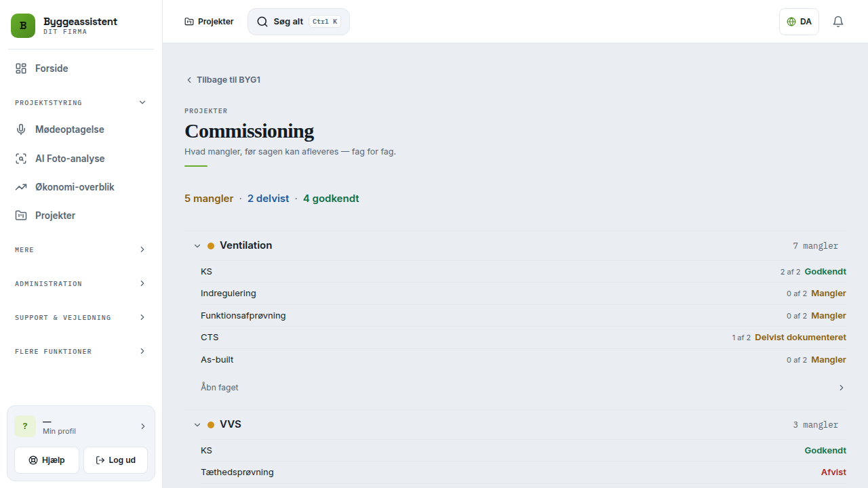Select the Tæthedsprøvning row
This screenshot has height=488, width=868.
click(x=524, y=472)
